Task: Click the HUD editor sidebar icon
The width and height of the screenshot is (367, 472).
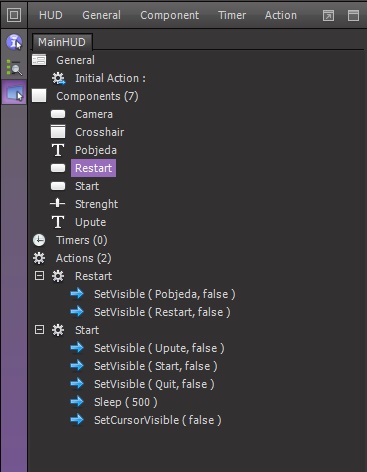Action: point(14,92)
